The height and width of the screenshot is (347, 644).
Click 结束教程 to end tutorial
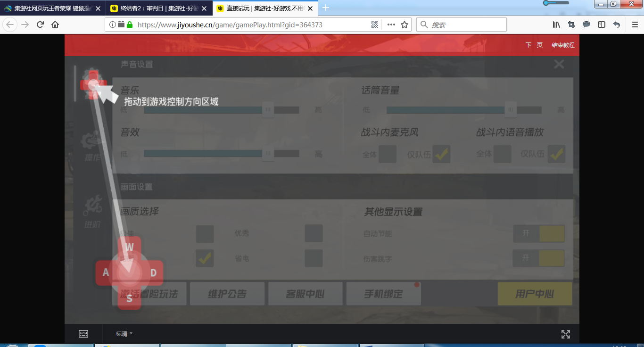563,45
